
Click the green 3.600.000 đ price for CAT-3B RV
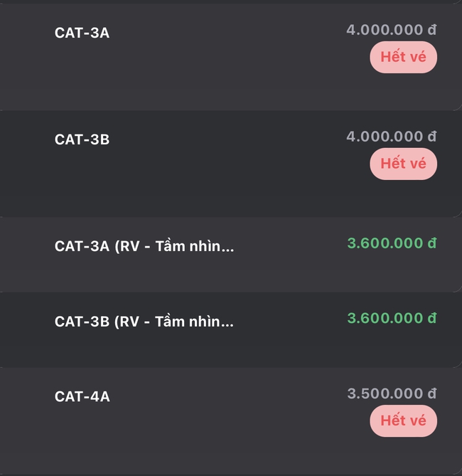point(392,318)
